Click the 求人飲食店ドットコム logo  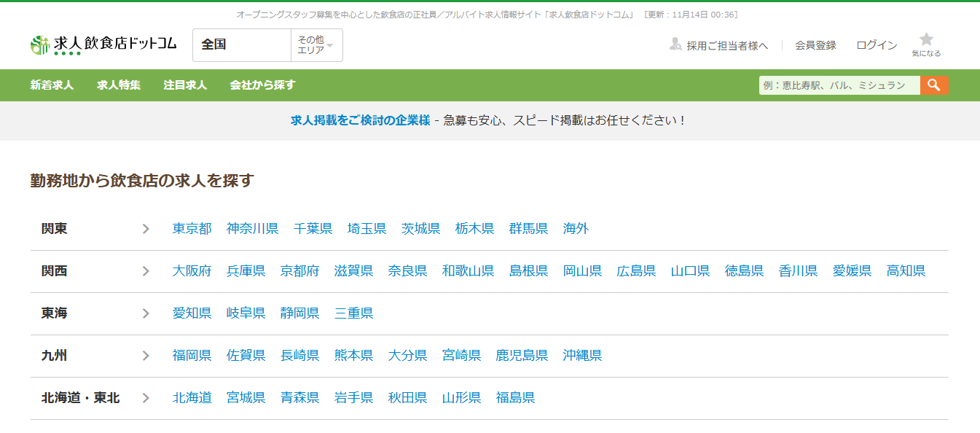click(x=103, y=44)
